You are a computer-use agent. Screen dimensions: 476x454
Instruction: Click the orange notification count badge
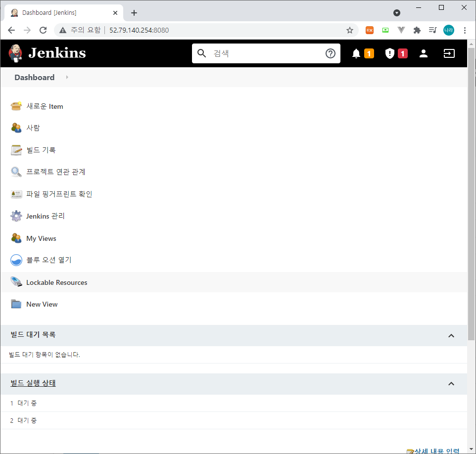tap(369, 54)
